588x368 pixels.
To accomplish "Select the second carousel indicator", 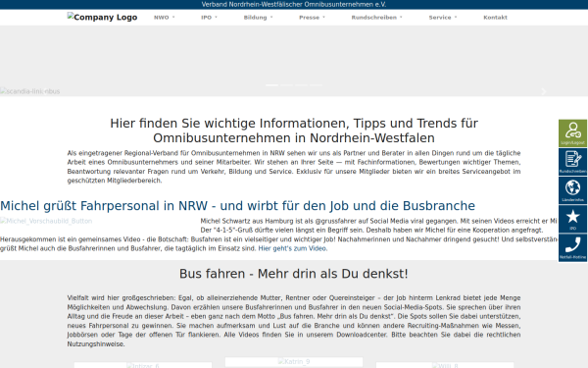I will point(286,85).
